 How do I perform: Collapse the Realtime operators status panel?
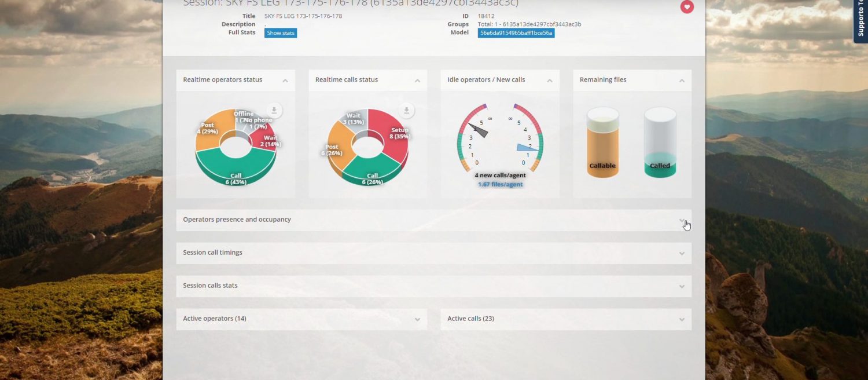285,81
